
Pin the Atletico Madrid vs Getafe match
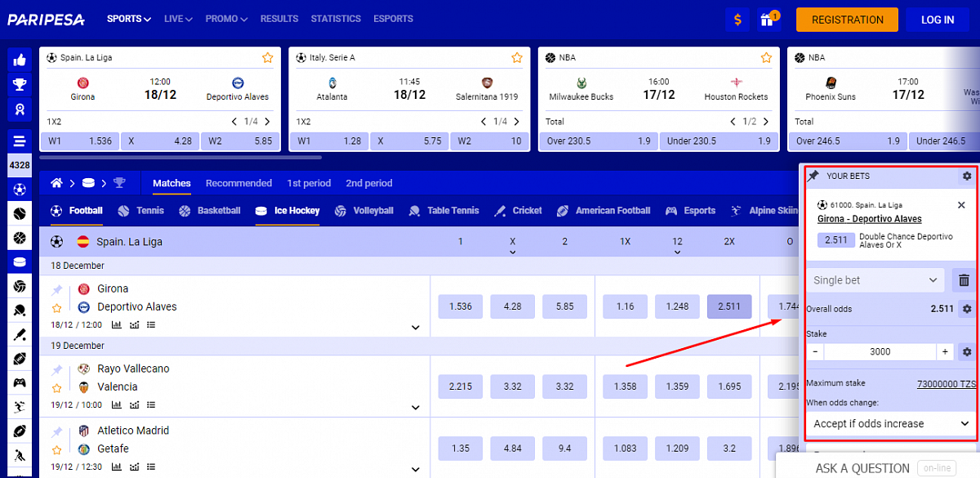[57, 432]
